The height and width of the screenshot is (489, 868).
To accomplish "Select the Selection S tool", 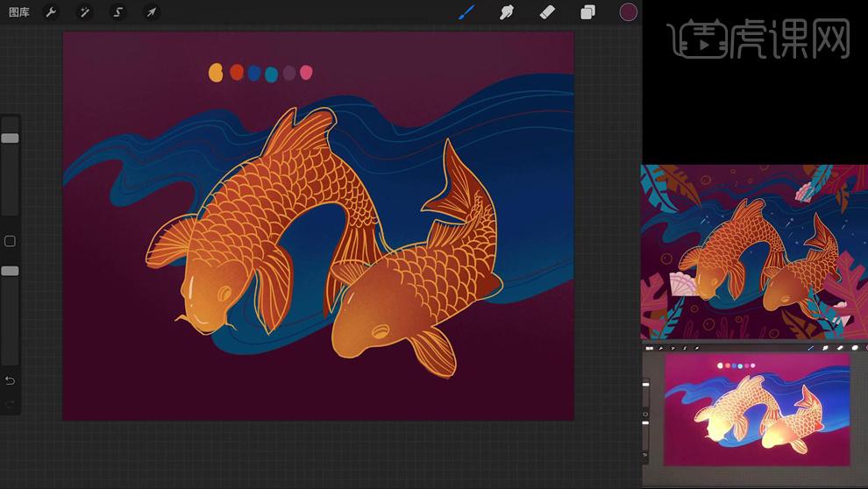I will pyautogui.click(x=117, y=12).
